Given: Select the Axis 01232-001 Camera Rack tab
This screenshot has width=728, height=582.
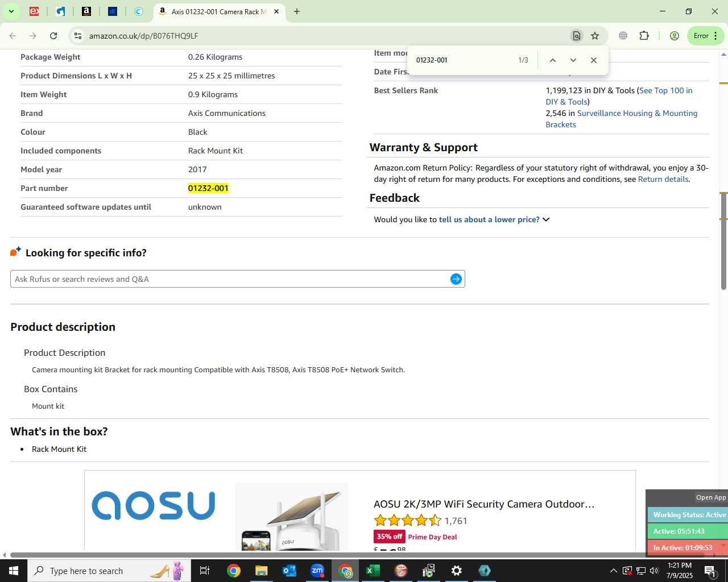Looking at the screenshot, I should coord(219,11).
